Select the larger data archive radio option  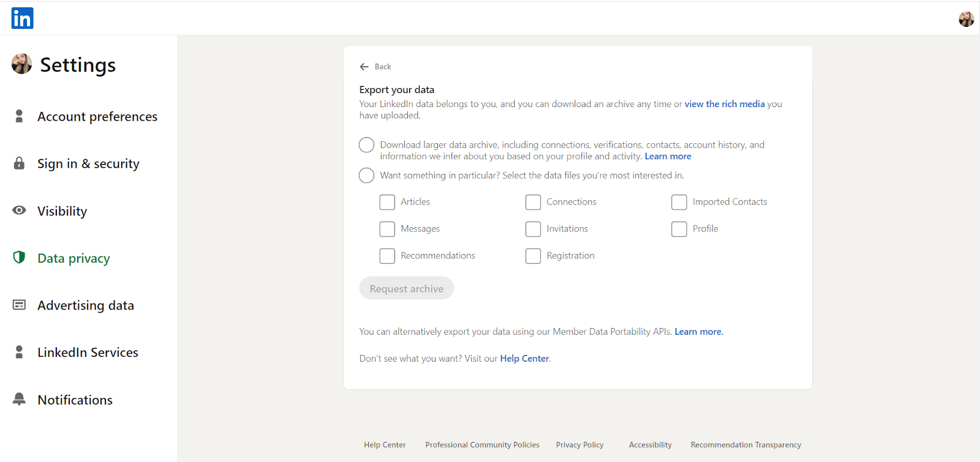[366, 145]
